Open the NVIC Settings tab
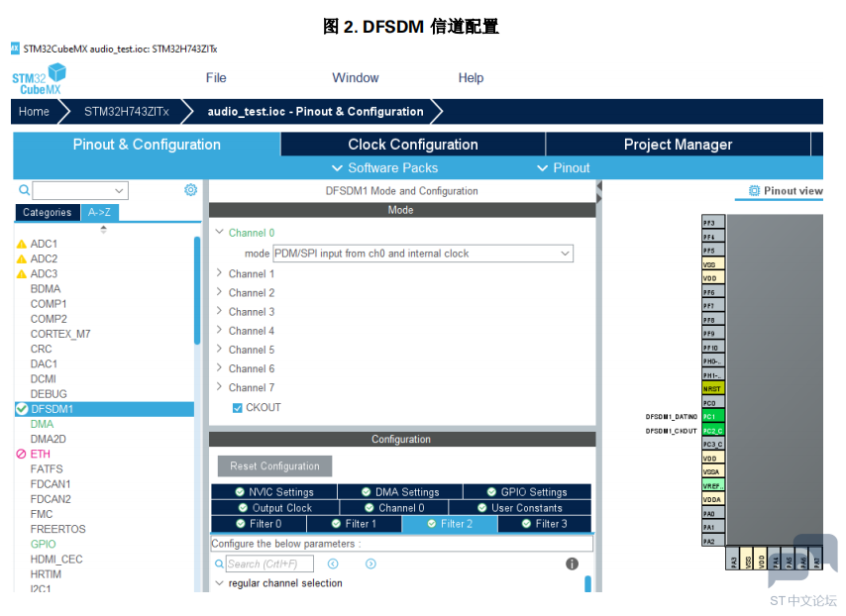The height and width of the screenshot is (616, 846). tap(274, 492)
